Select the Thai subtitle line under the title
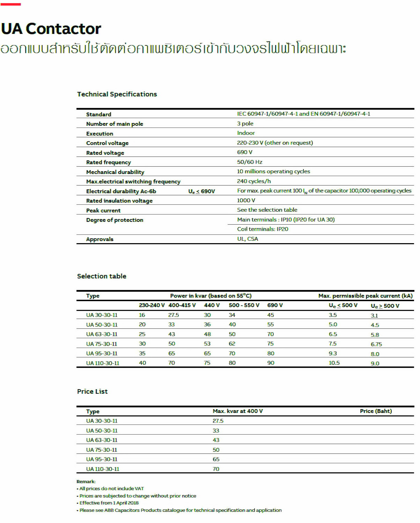The height and width of the screenshot is (523, 420). [173, 48]
